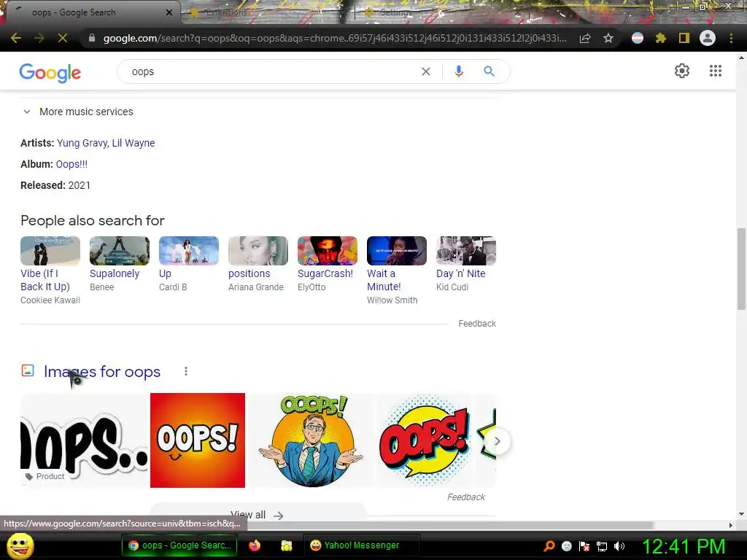Open Supalonely by Benee

pyautogui.click(x=120, y=264)
